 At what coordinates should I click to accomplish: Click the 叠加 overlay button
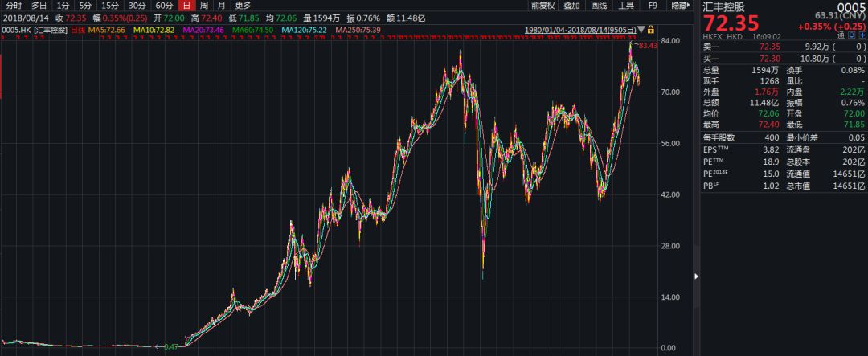click(572, 6)
